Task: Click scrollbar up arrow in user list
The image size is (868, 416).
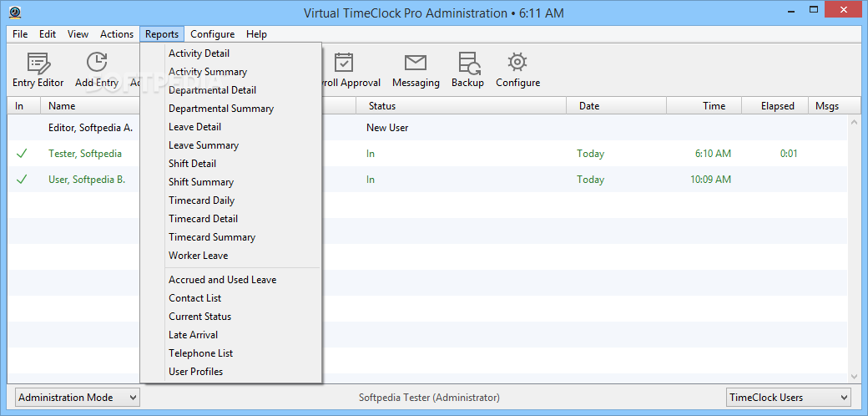Action: (x=854, y=121)
